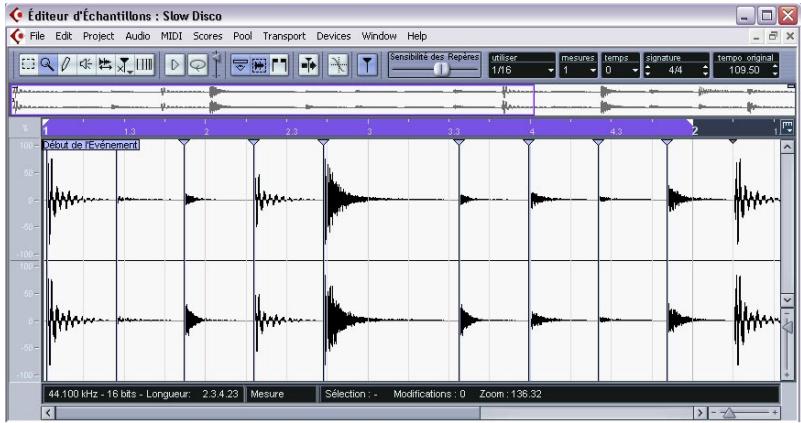Open the Project menu
801x423 pixels.
(x=99, y=36)
